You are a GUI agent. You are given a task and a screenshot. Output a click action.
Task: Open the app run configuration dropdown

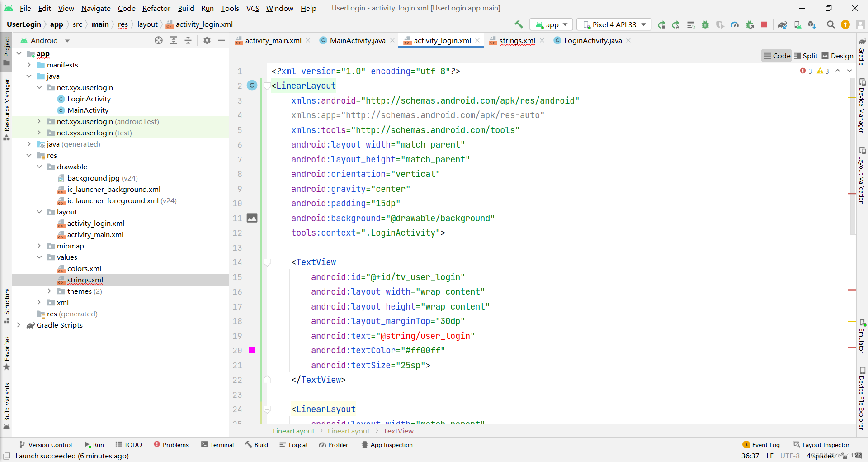coord(552,24)
